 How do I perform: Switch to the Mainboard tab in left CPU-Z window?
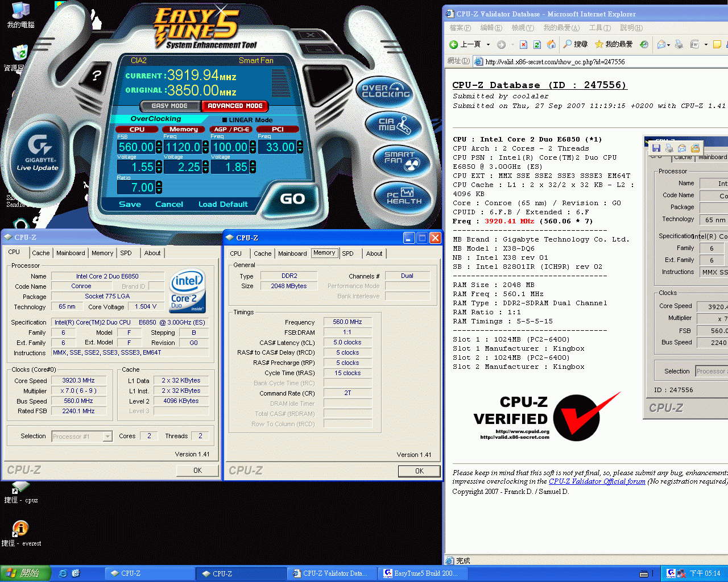71,253
